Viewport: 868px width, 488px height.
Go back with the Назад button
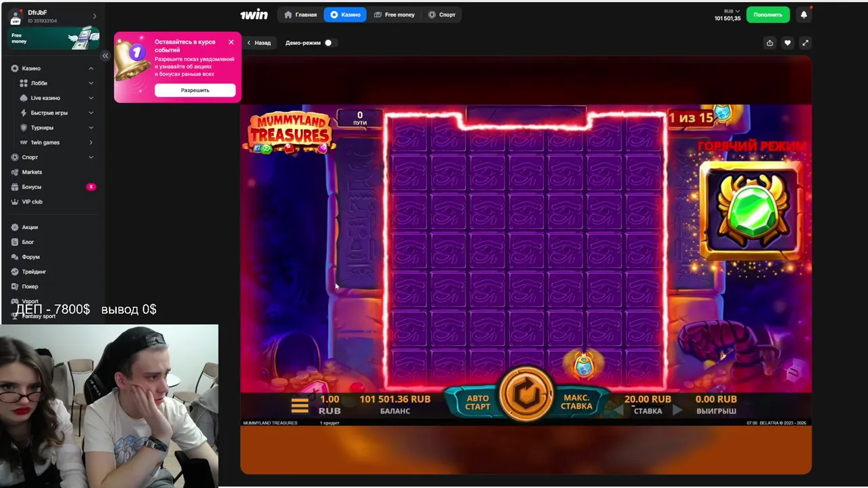(258, 43)
